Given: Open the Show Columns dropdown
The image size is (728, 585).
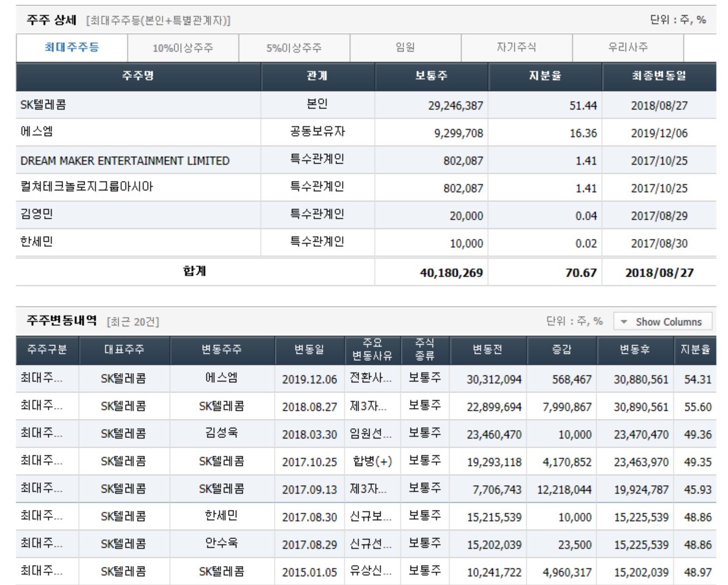Looking at the screenshot, I should (662, 321).
